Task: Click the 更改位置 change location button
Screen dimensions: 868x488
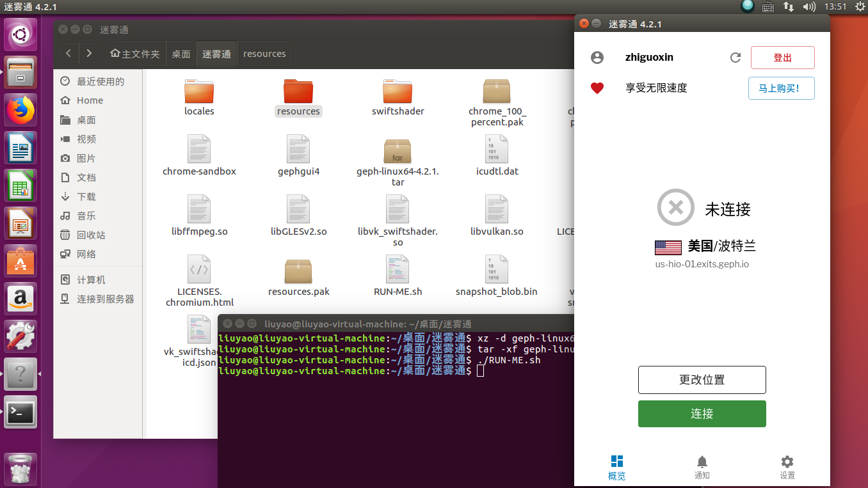Action: tap(702, 380)
